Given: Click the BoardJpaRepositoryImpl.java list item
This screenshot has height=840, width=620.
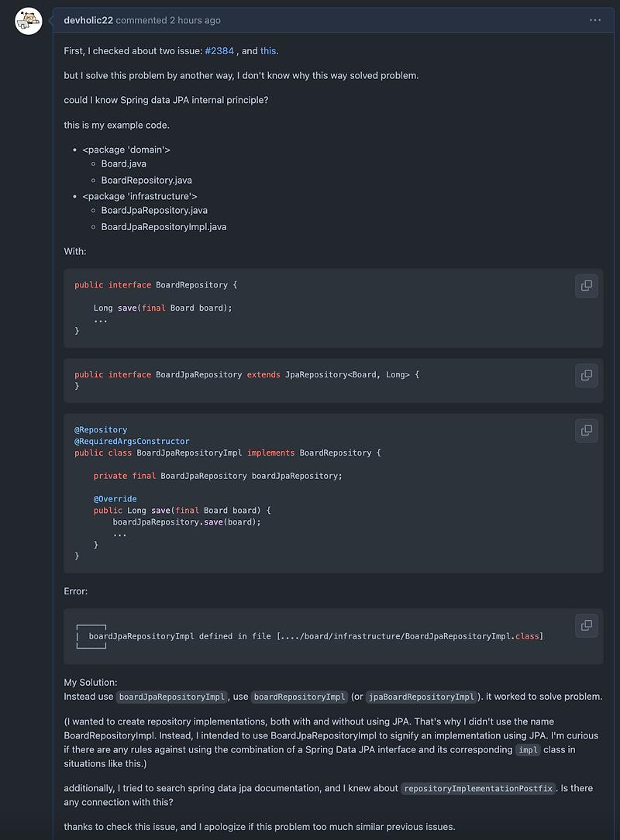Looking at the screenshot, I should 164,227.
